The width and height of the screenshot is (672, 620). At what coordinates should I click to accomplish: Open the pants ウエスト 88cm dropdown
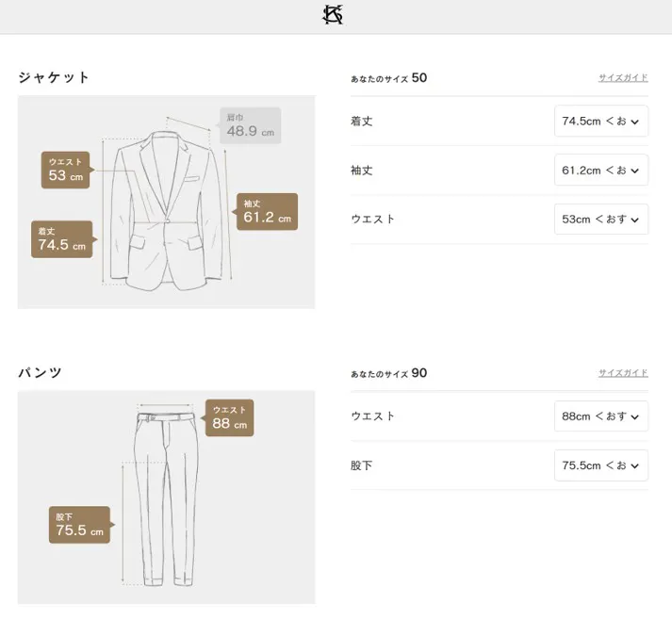click(x=600, y=416)
